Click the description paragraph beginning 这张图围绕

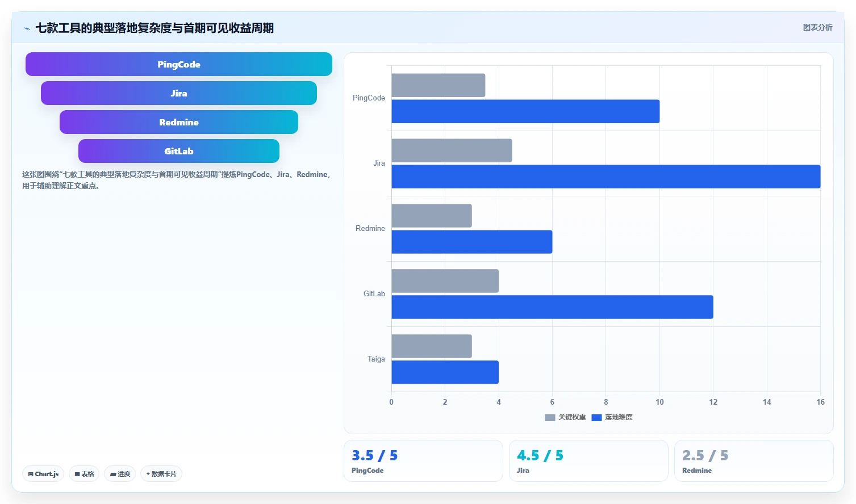(177, 180)
